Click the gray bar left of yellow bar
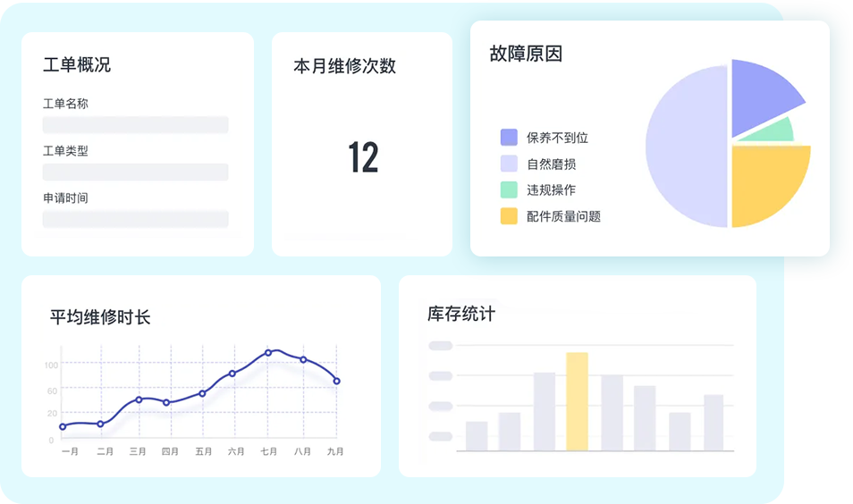 click(545, 412)
